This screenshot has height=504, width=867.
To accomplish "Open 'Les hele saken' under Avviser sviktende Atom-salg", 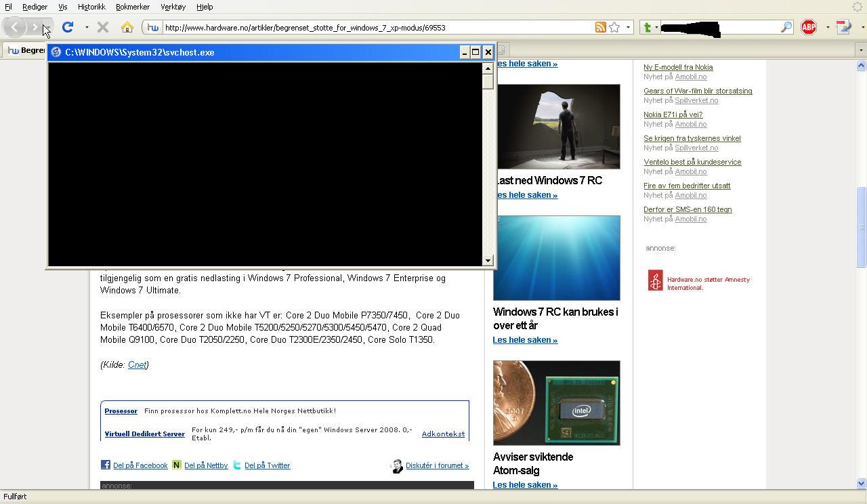I will point(525,485).
